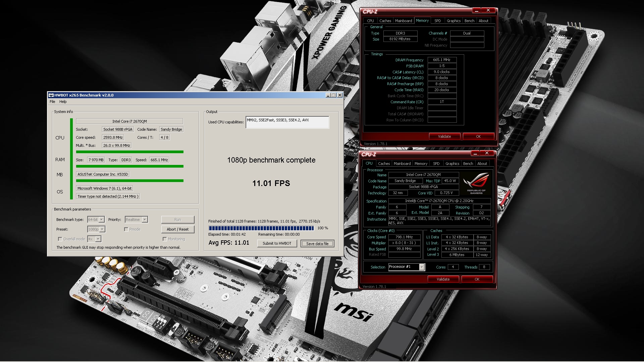The width and height of the screenshot is (644, 362).
Task: Click the benchmark progress bar at 100%
Action: (261, 228)
